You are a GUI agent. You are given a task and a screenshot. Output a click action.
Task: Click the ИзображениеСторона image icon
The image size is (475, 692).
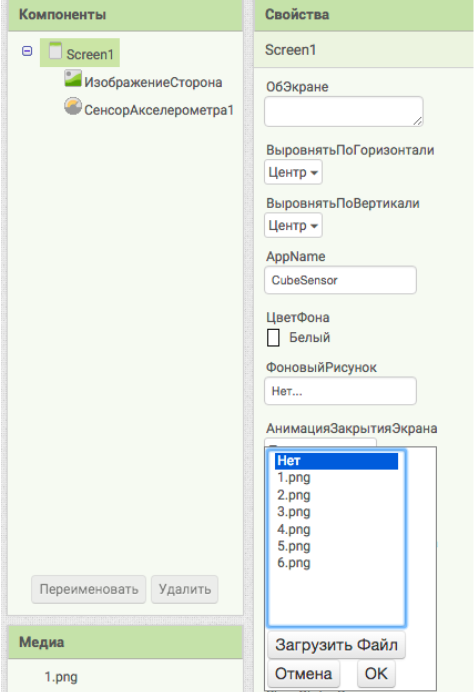[73, 78]
